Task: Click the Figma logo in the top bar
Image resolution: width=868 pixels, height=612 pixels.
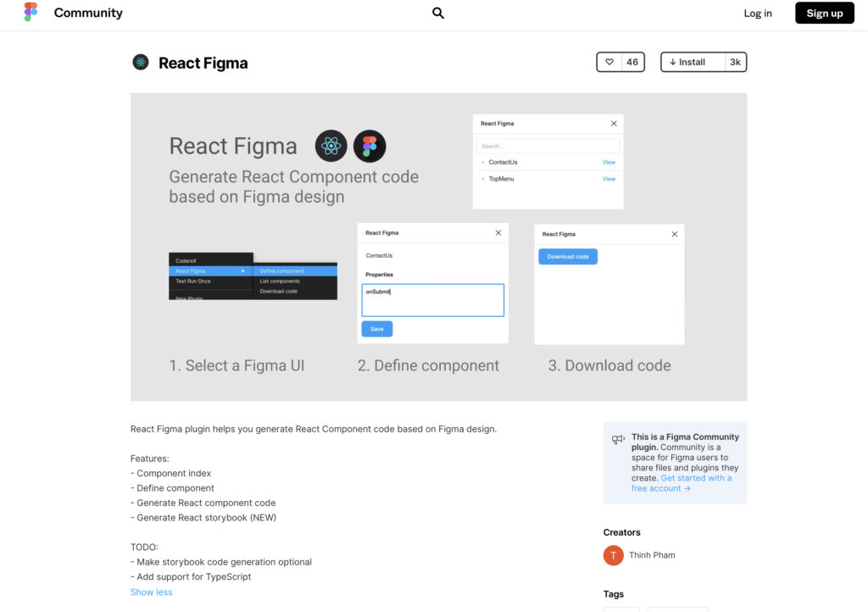Action: pyautogui.click(x=31, y=14)
